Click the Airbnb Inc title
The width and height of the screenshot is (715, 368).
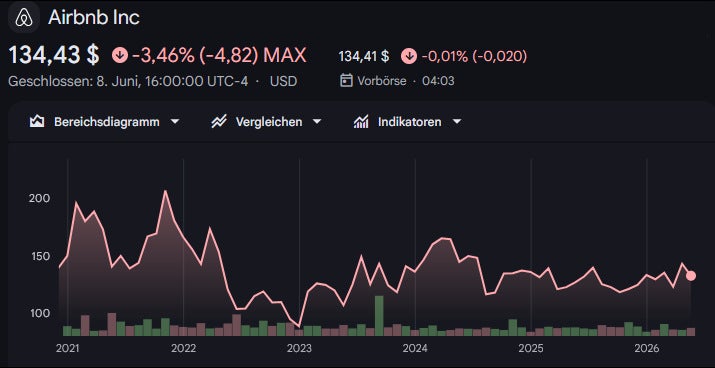[x=94, y=18]
